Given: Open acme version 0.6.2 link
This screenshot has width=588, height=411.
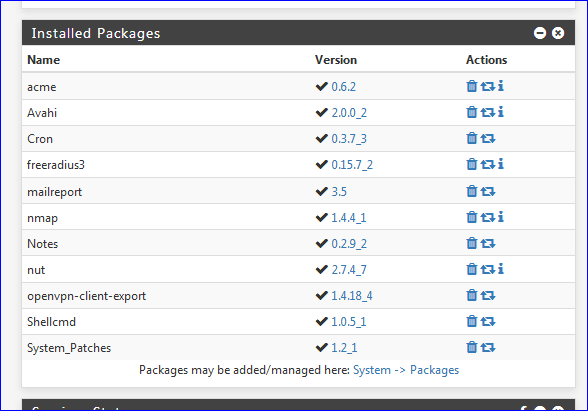Looking at the screenshot, I should click(344, 87).
